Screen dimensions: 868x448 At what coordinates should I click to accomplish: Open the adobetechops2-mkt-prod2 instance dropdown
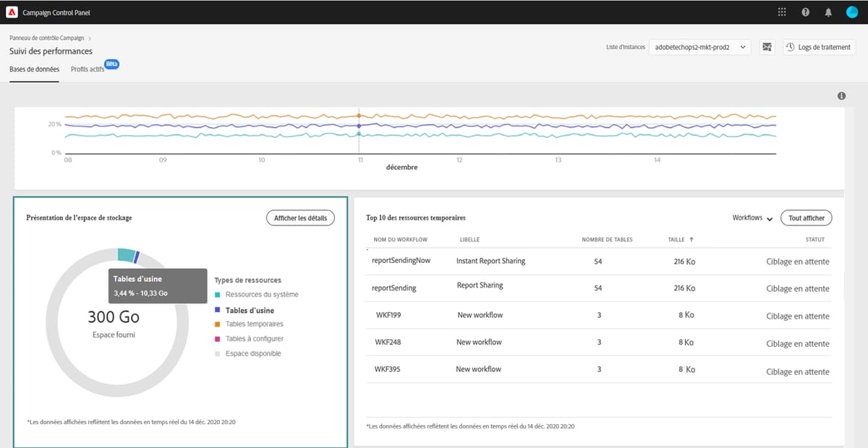pyautogui.click(x=699, y=46)
